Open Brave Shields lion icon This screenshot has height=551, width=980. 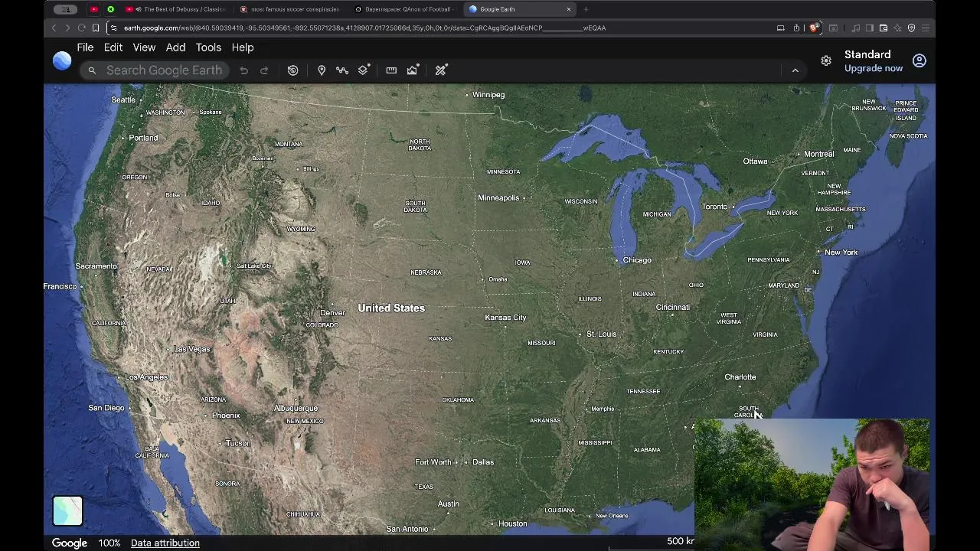click(x=813, y=28)
